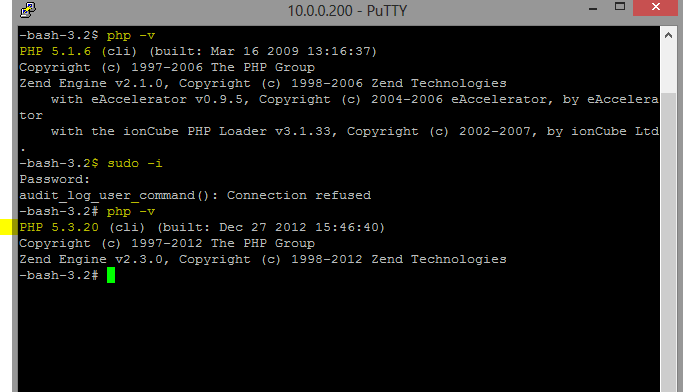Click the sudo -i command text
Viewport: 683px width, 392px height.
tap(135, 163)
